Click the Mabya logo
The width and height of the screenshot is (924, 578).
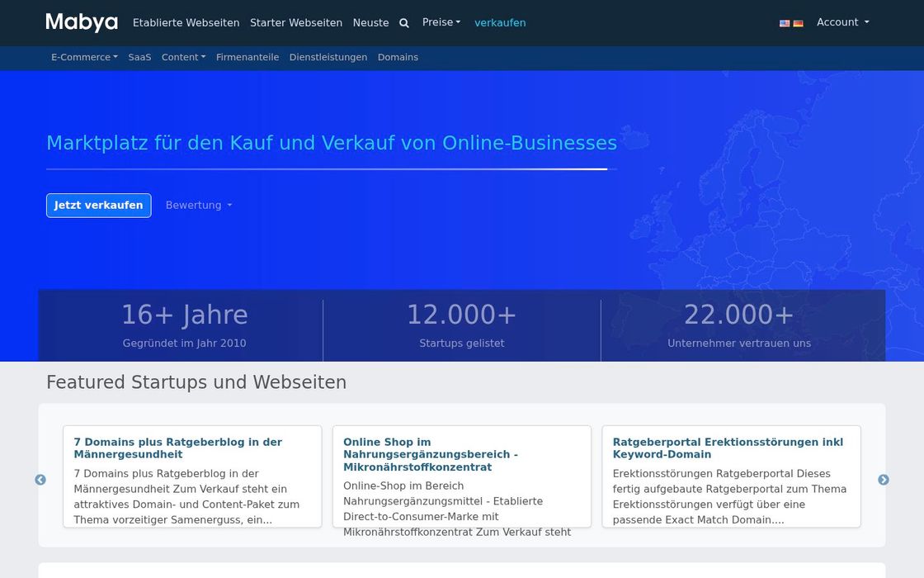(82, 22)
